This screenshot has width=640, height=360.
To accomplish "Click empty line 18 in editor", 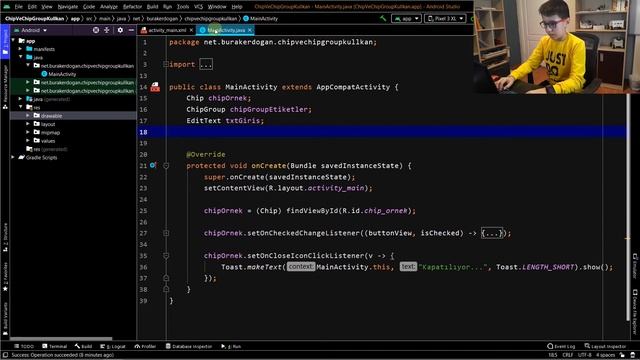I will [x=382, y=132].
